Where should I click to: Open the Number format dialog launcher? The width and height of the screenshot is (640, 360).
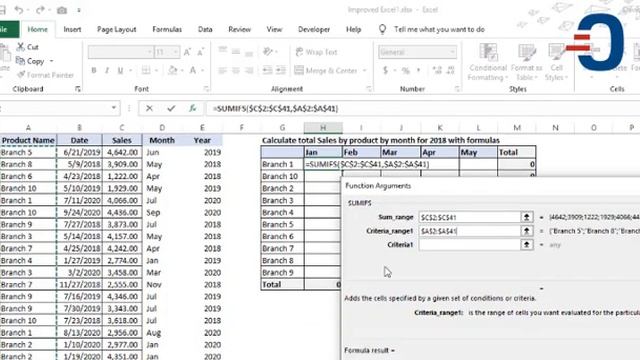click(x=457, y=89)
